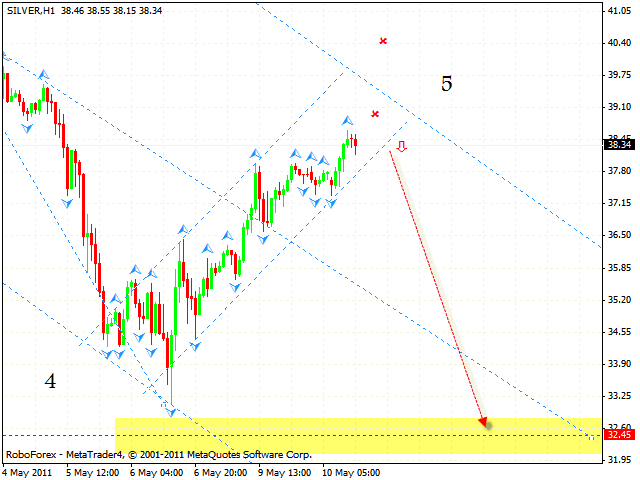
Task: Select the wave label 4
Action: coord(49,380)
